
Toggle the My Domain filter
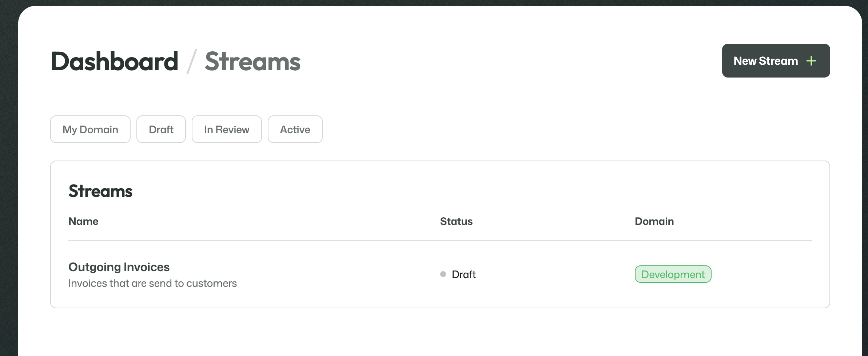90,129
